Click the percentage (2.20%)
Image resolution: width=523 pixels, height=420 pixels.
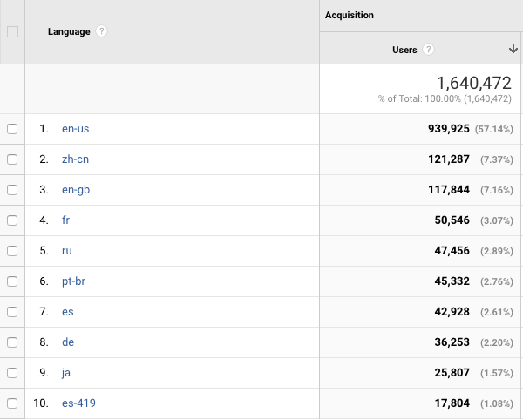click(x=497, y=342)
